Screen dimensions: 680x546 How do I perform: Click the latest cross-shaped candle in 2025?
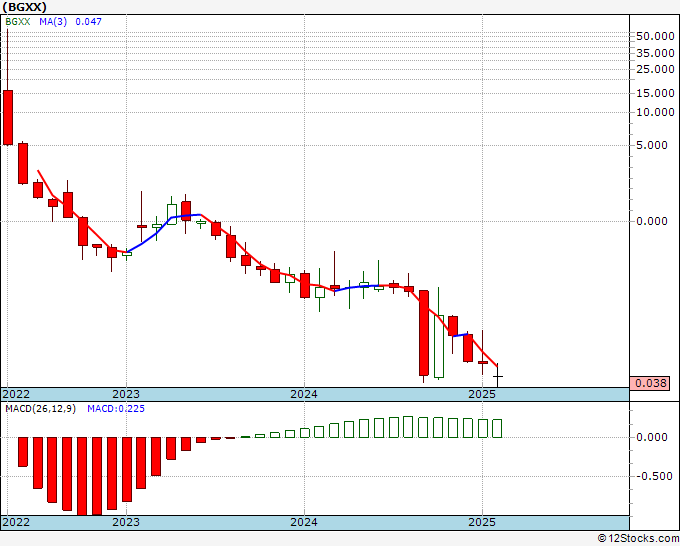(x=497, y=376)
